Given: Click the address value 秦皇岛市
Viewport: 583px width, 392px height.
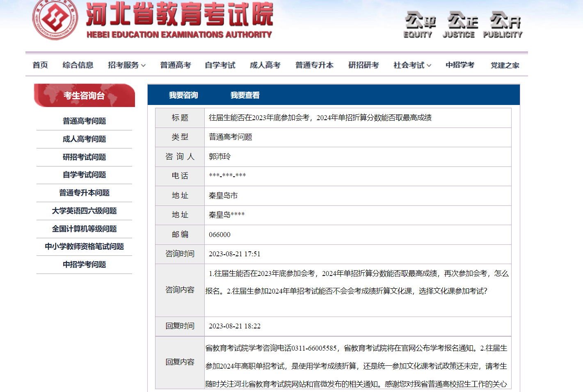Looking at the screenshot, I should pyautogui.click(x=223, y=196).
